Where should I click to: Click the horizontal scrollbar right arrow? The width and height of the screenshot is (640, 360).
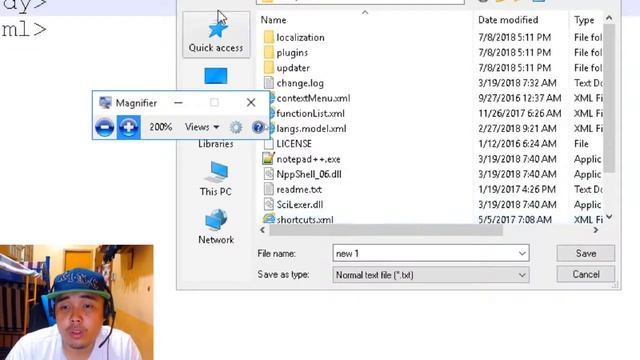coord(596,230)
